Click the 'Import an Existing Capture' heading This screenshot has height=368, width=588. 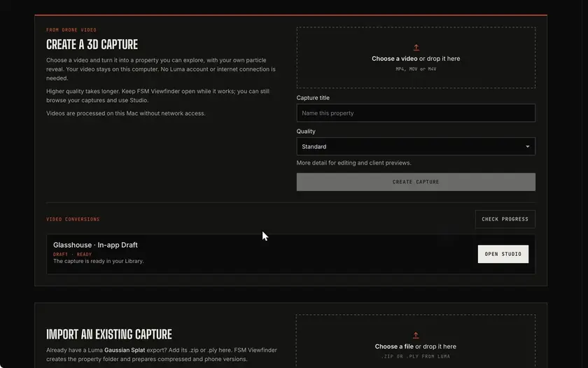[109, 334]
